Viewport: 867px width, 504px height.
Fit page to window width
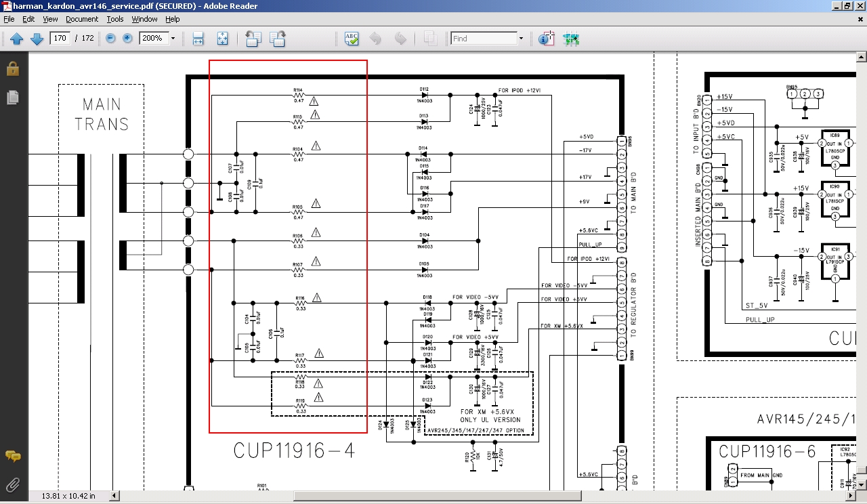click(x=198, y=39)
